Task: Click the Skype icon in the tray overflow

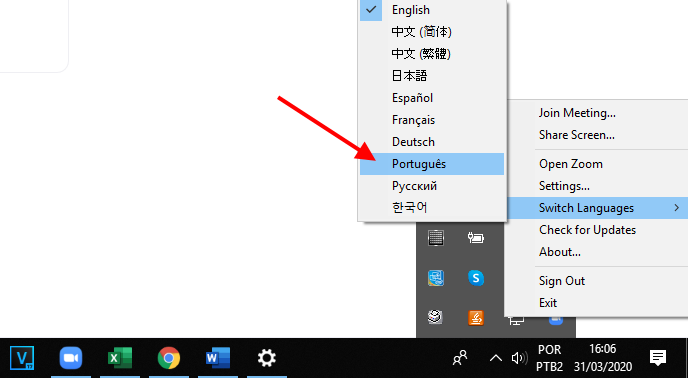Action: point(476,278)
